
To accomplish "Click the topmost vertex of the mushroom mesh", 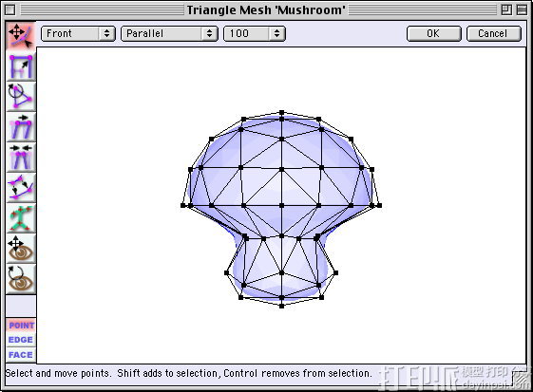I will [x=281, y=112].
